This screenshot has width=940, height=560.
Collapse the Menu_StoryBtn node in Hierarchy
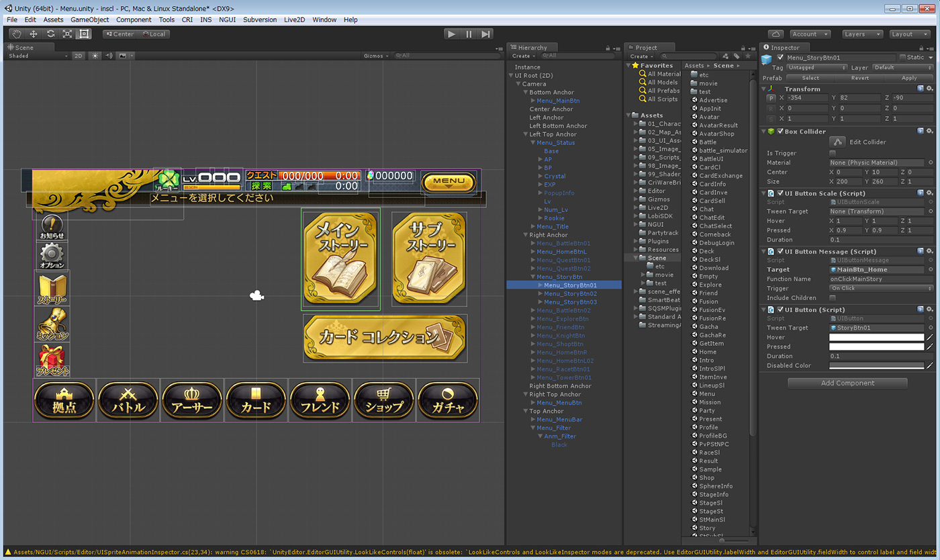pos(533,277)
